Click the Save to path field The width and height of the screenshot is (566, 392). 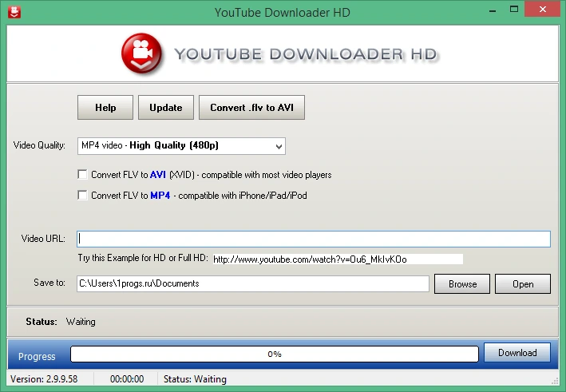(253, 283)
